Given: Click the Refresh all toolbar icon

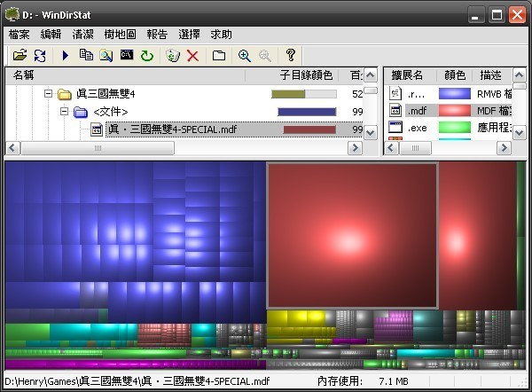Looking at the screenshot, I should [40, 55].
